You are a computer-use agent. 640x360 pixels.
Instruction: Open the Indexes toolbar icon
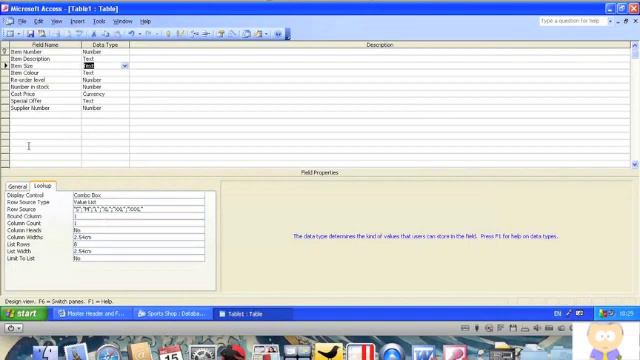point(180,34)
